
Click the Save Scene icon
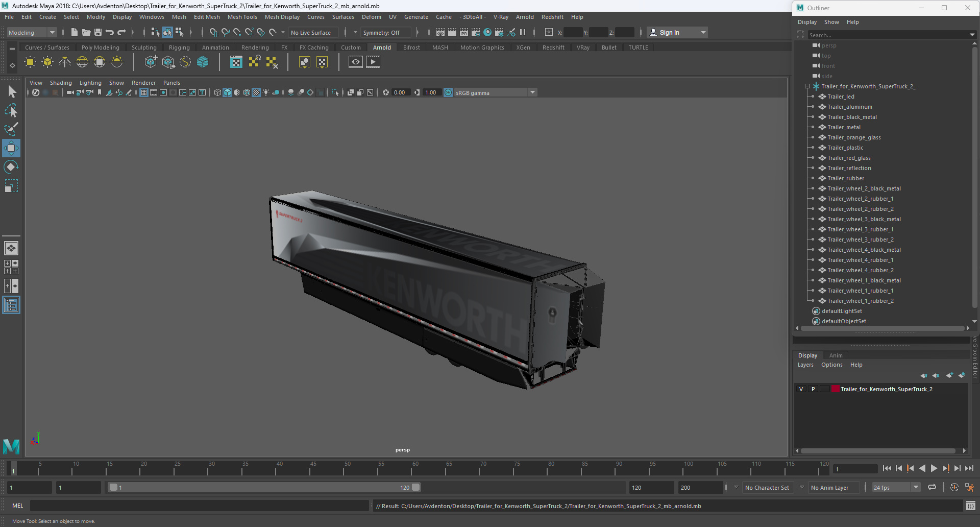(98, 32)
